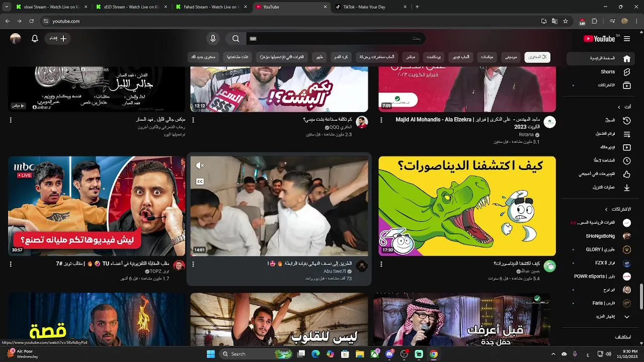Open Watch later (المشاهدة لاحقًا) in sidebar

coord(600,161)
